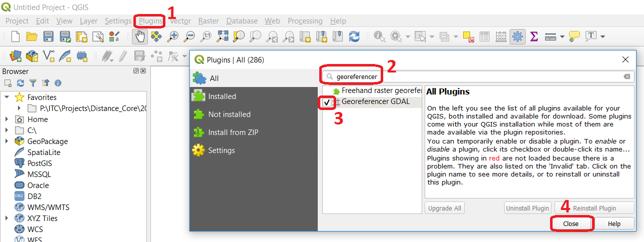644x242 pixels.
Task: Select the Text Annotation tool icon
Action: tap(591, 36)
